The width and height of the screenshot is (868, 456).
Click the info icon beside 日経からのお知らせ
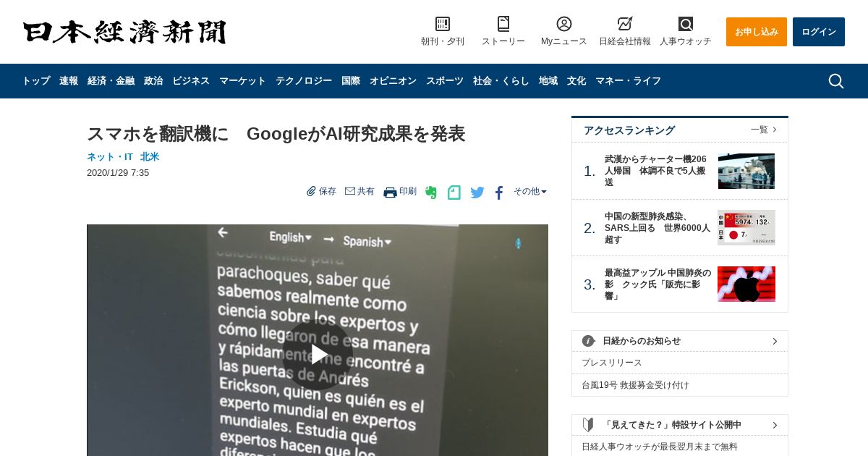click(x=588, y=341)
